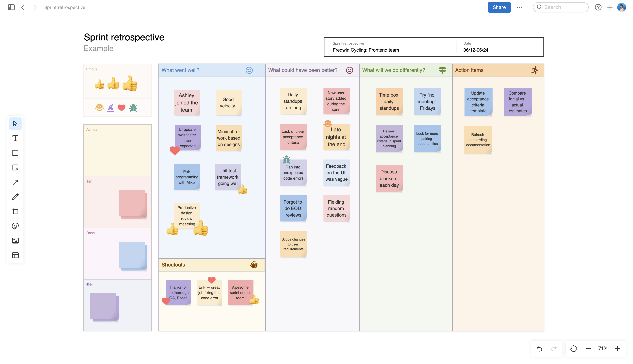Choose the Pencil drawing tool

[15, 197]
